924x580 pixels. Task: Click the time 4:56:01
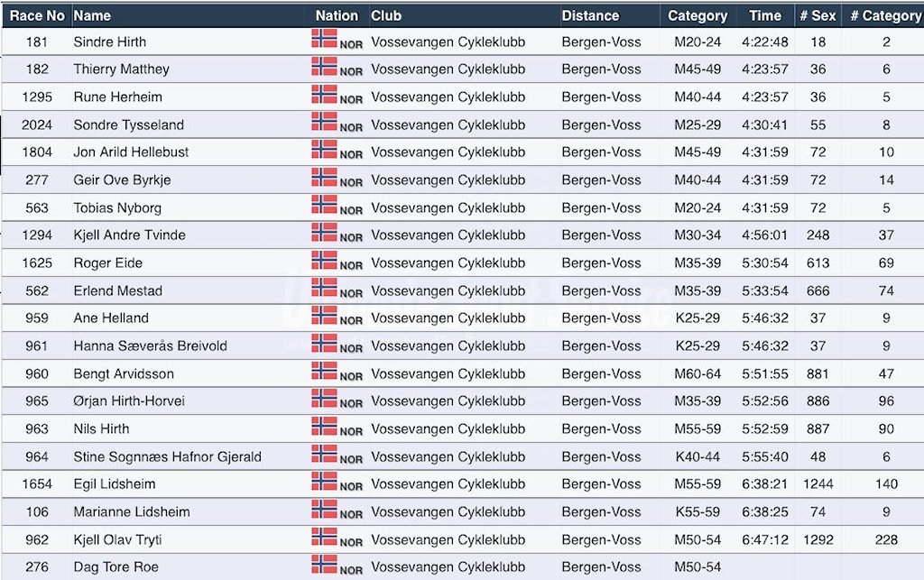tap(765, 235)
